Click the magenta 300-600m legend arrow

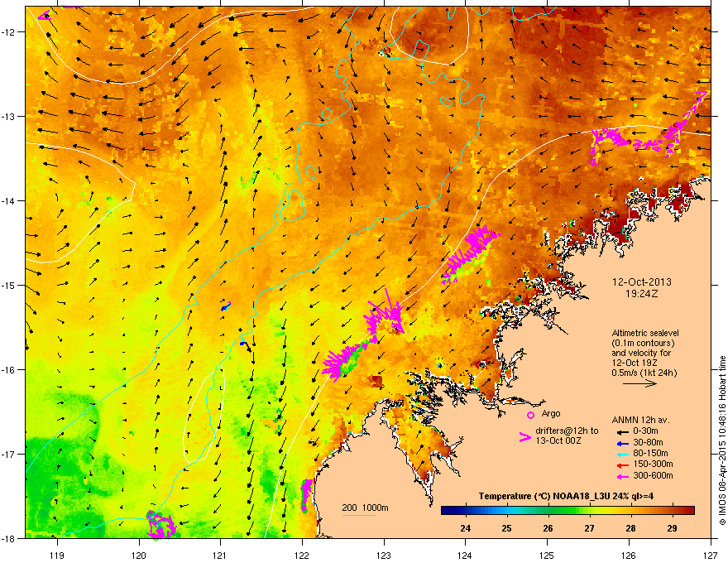621,476
